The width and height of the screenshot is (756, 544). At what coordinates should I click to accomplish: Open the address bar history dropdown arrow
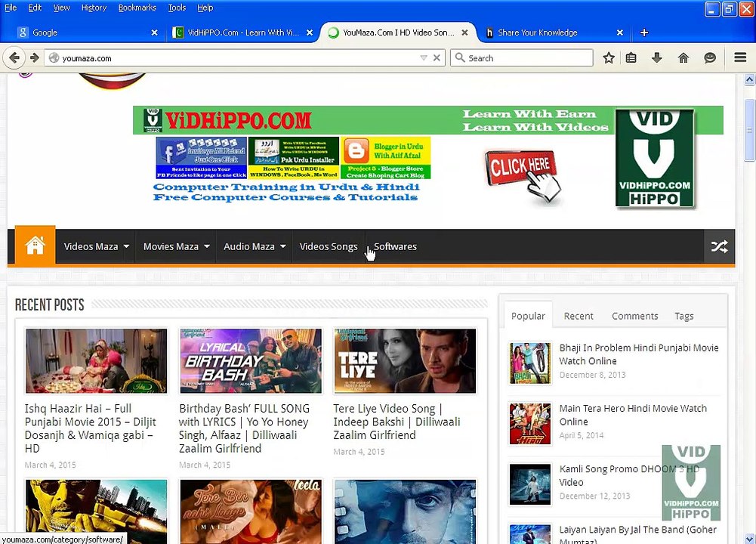click(424, 58)
